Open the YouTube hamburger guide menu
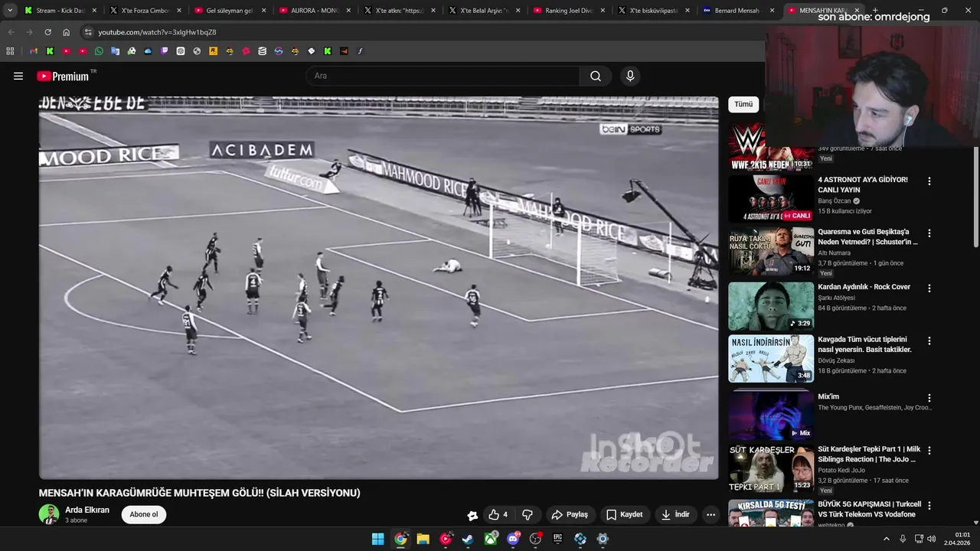The image size is (980, 551). (18, 76)
